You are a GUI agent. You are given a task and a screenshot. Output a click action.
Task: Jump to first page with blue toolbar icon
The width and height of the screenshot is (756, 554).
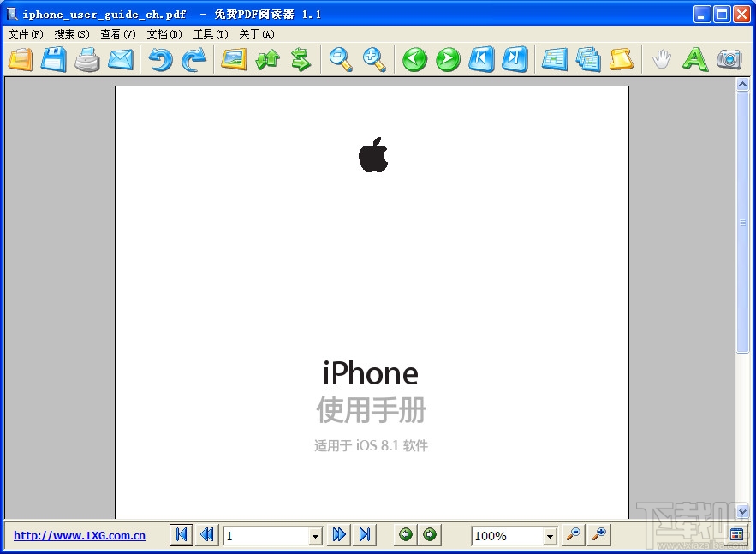[x=482, y=60]
